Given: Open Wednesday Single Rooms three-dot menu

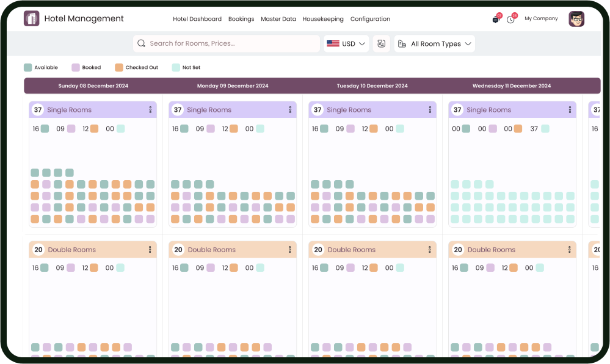Looking at the screenshot, I should pyautogui.click(x=570, y=110).
